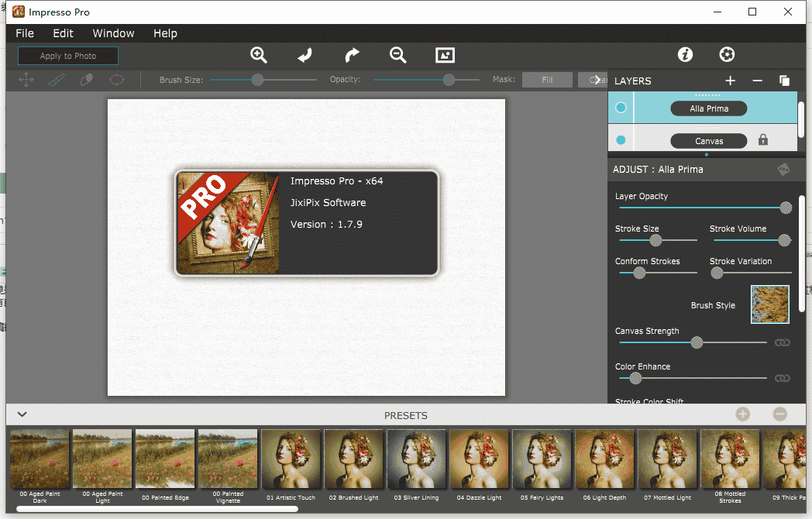Click the Layer Opacity slider handle

tap(786, 208)
